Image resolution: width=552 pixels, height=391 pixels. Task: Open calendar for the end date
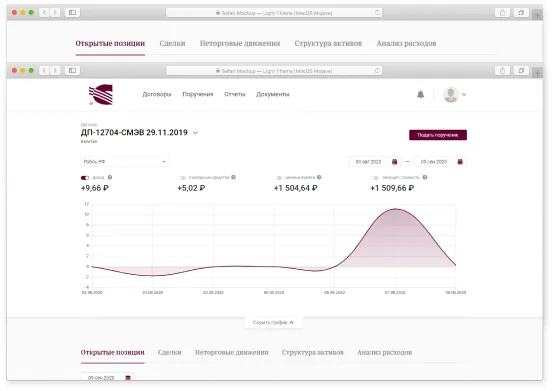pos(460,162)
